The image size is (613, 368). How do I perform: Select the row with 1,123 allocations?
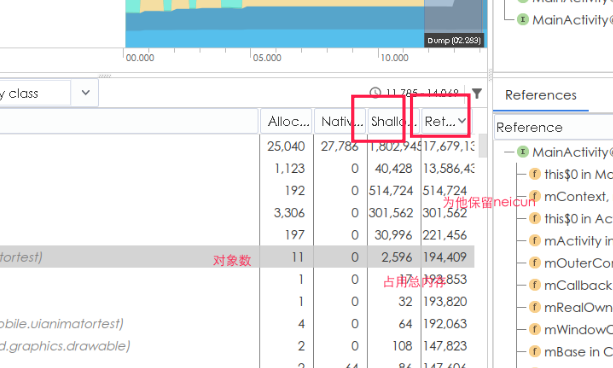click(237, 169)
